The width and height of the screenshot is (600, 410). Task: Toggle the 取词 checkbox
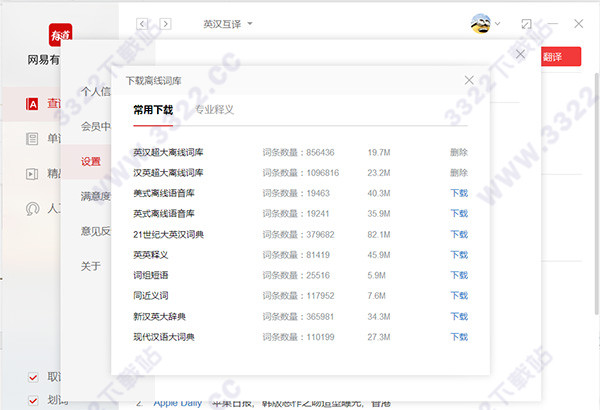click(33, 377)
